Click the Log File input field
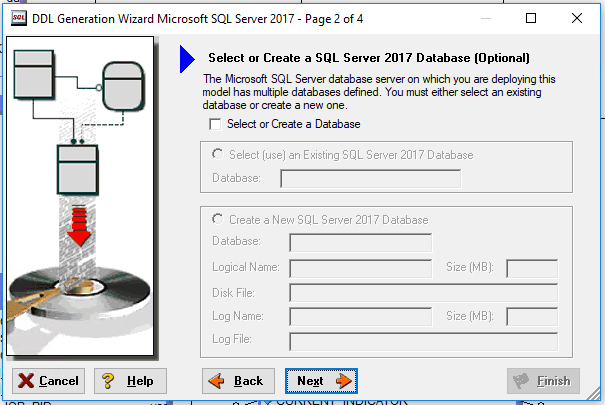Screen dimensions: 605x405 [x=424, y=342]
